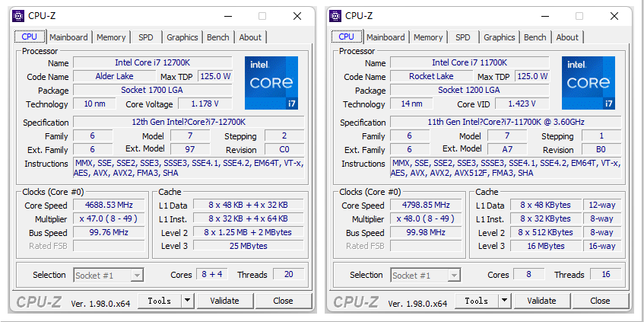The image size is (644, 322).
Task: Click the Bus Speed value 99.76 MHz
Action: click(x=109, y=232)
